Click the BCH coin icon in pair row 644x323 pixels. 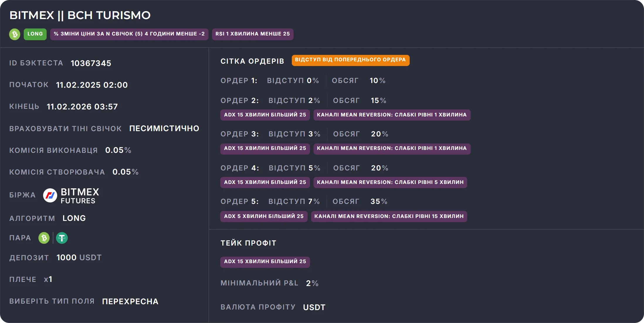coord(44,238)
